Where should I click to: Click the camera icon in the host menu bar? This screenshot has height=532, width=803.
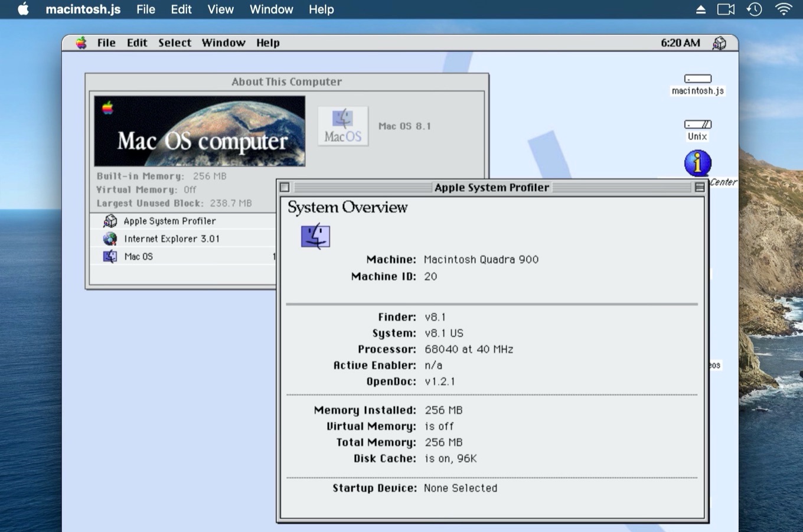point(726,9)
